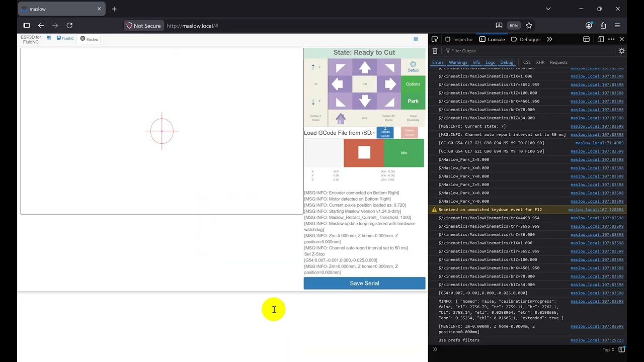The height and width of the screenshot is (362, 644).
Task: Click Delete GCode button
Action: coord(410,133)
